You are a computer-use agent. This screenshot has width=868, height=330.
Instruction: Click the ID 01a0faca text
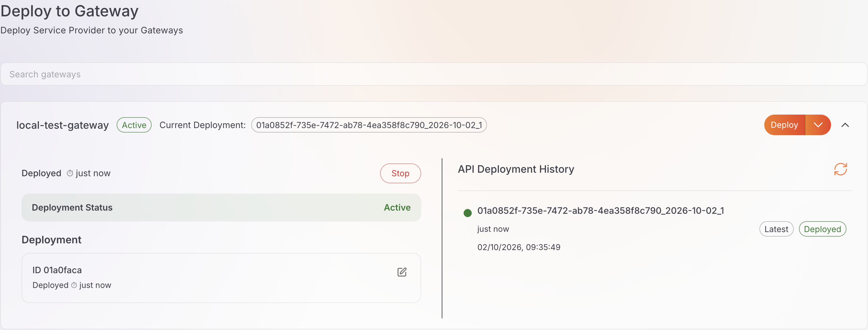(57, 270)
